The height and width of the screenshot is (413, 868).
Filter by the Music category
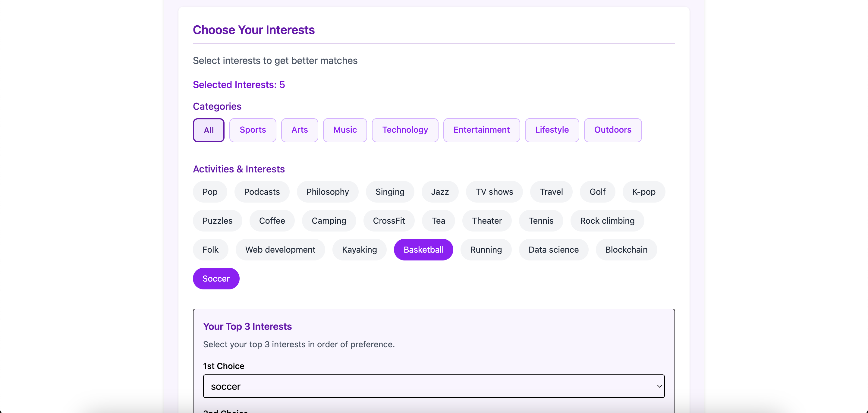click(345, 130)
